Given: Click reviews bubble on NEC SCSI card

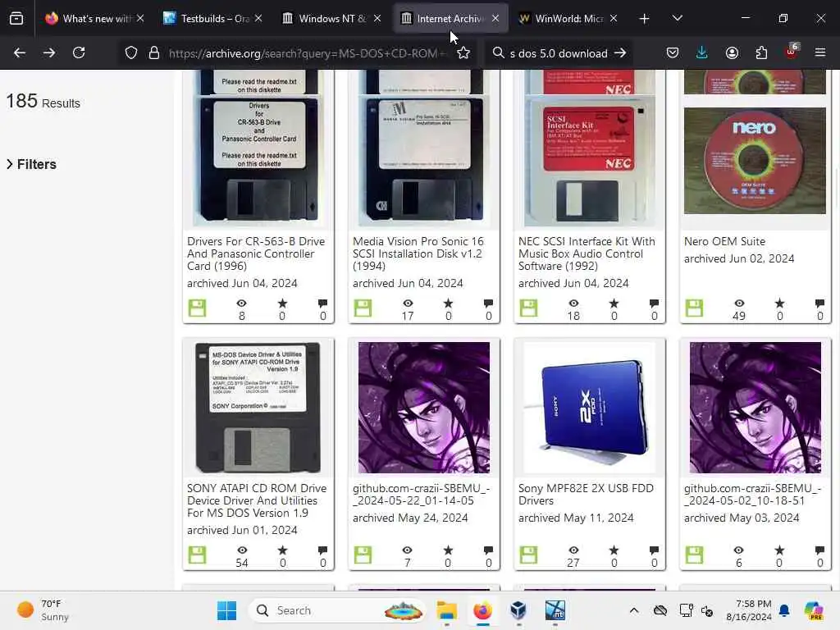Looking at the screenshot, I should (x=654, y=304).
